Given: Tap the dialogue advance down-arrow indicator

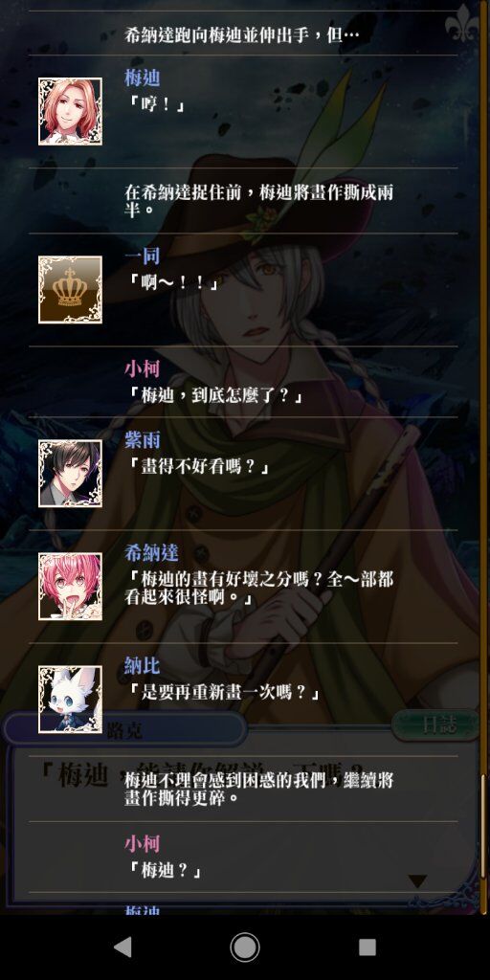Looking at the screenshot, I should click(x=417, y=881).
